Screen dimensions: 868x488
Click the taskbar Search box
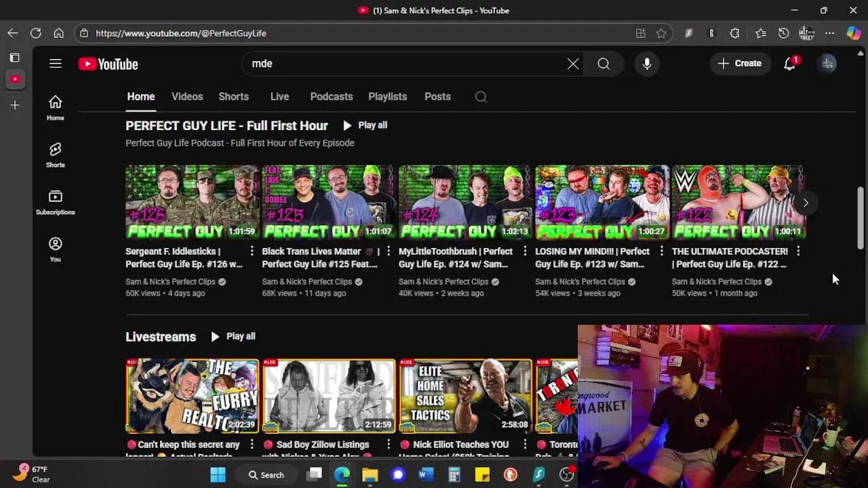coord(266,475)
